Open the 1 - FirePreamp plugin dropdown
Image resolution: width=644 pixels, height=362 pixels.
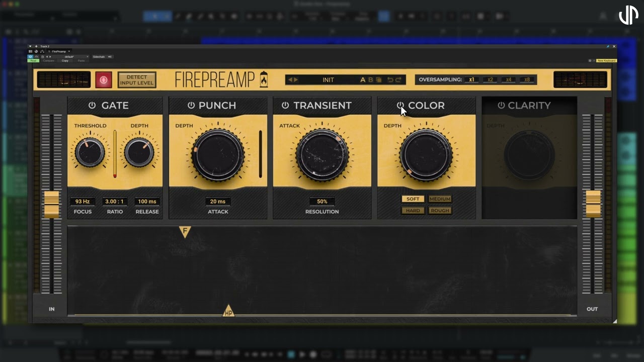pos(59,51)
